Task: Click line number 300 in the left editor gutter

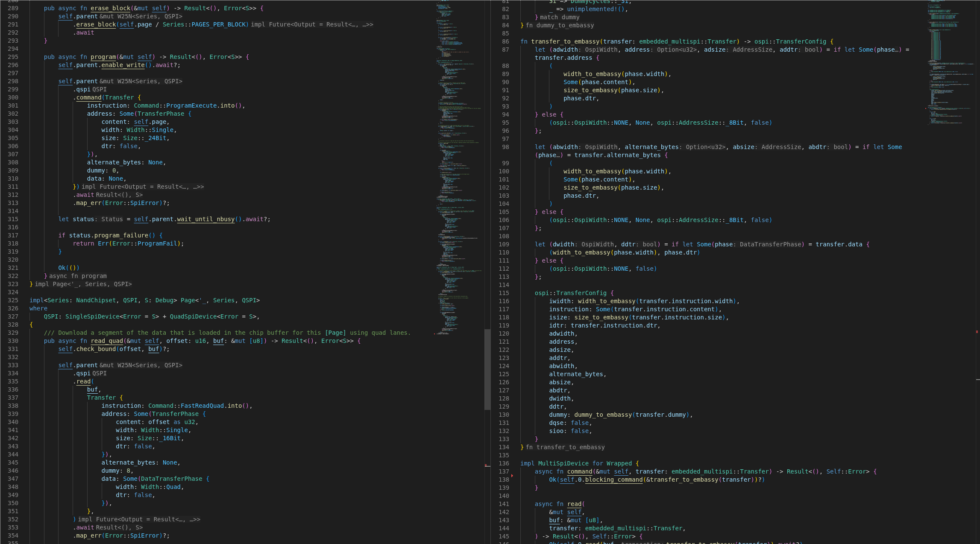Action: (x=13, y=97)
